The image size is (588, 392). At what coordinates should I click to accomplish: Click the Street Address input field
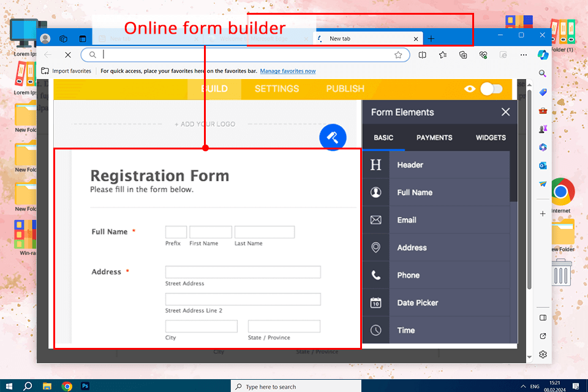pos(243,272)
